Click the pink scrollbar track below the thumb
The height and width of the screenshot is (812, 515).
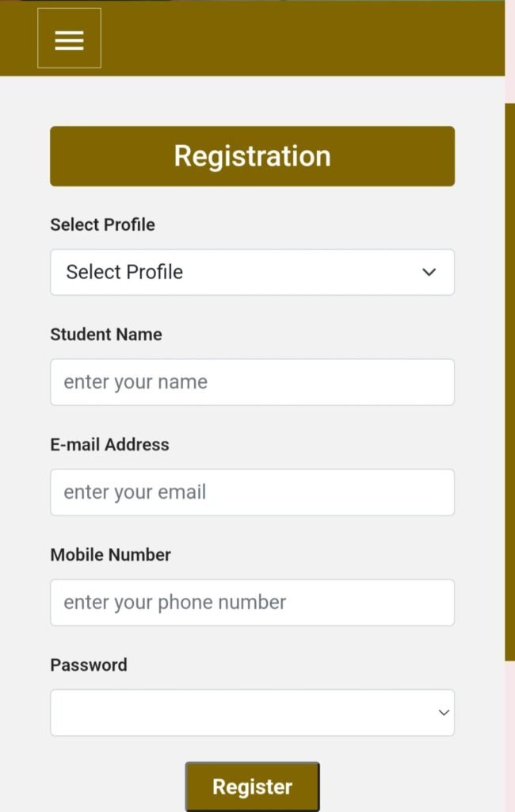pos(509,735)
